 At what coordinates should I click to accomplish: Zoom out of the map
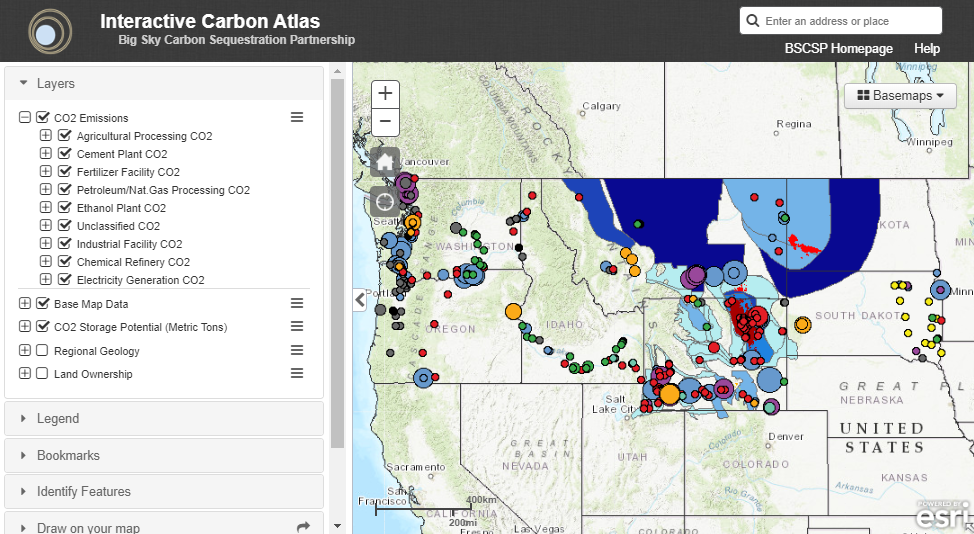(x=385, y=123)
